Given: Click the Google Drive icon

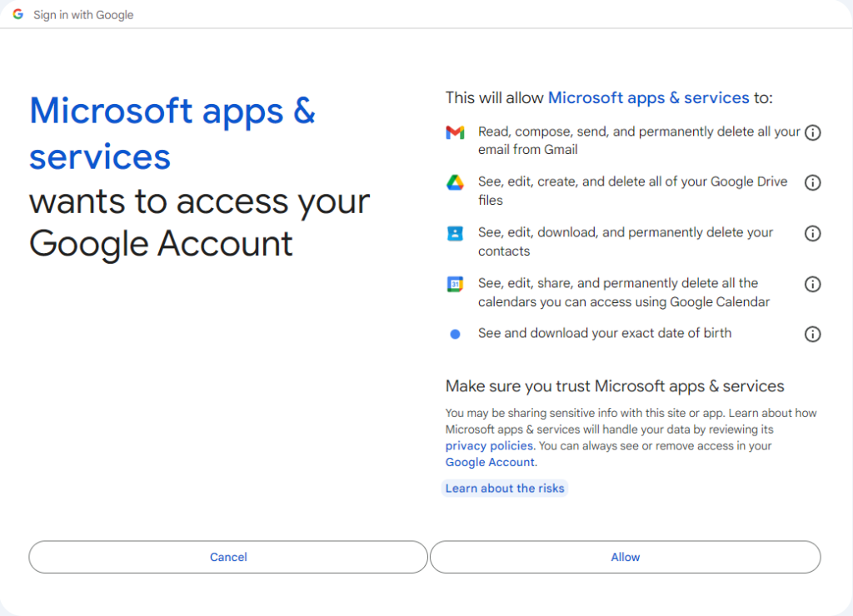Looking at the screenshot, I should pyautogui.click(x=455, y=182).
